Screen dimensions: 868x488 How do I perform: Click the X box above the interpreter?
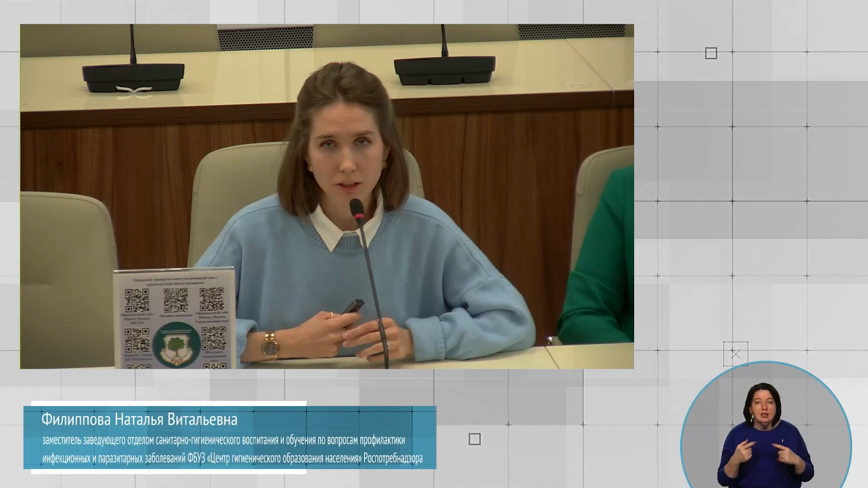[x=735, y=354]
